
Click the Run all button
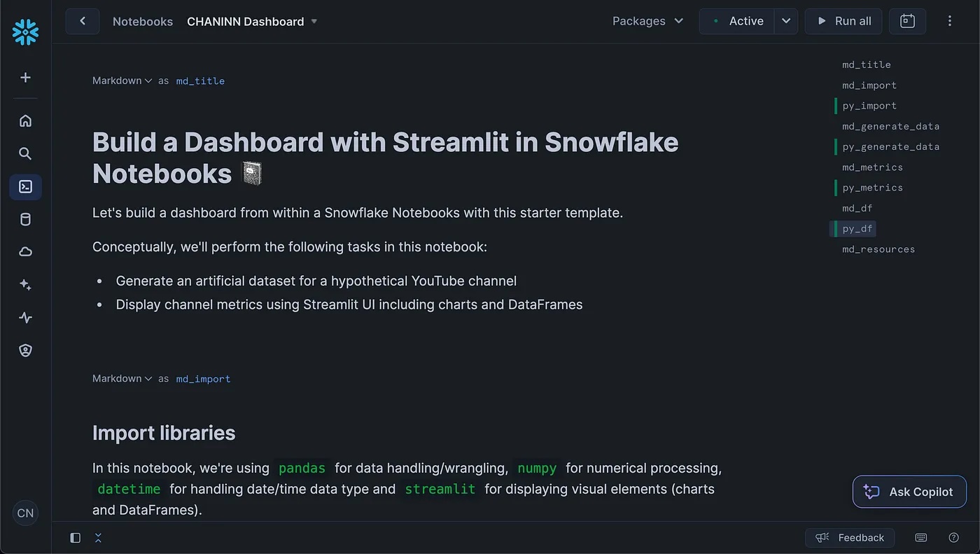tap(844, 21)
